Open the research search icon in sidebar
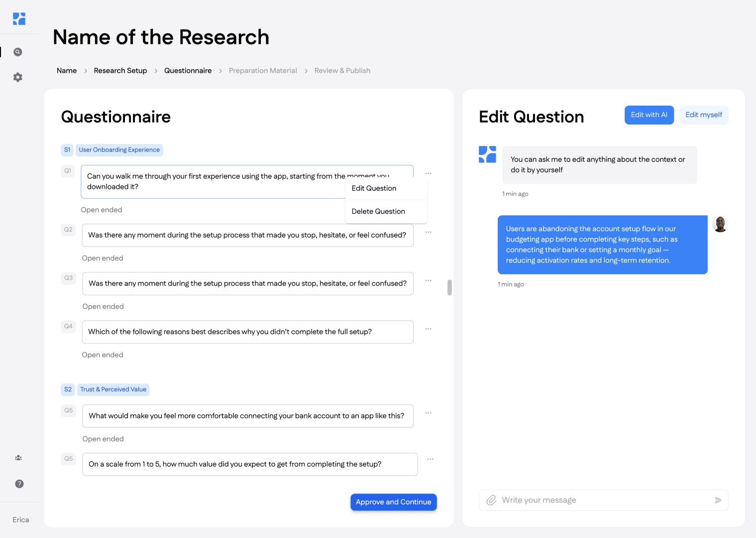This screenshot has width=756, height=538. coord(18,52)
